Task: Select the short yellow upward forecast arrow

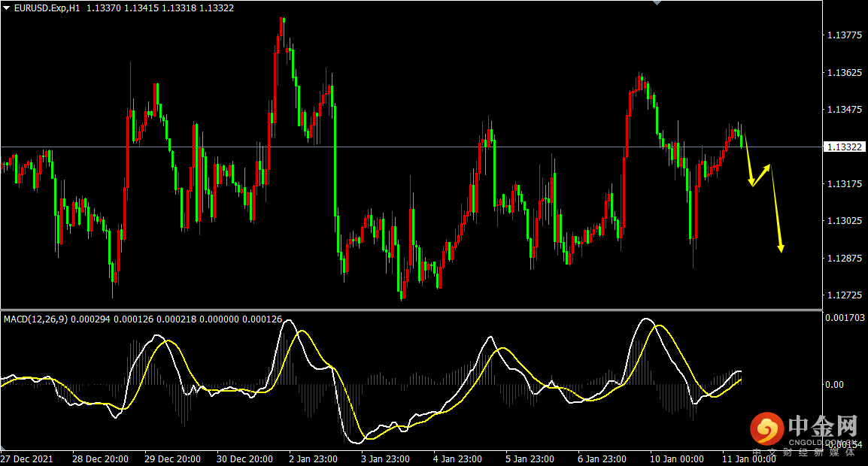Action: coord(761,174)
